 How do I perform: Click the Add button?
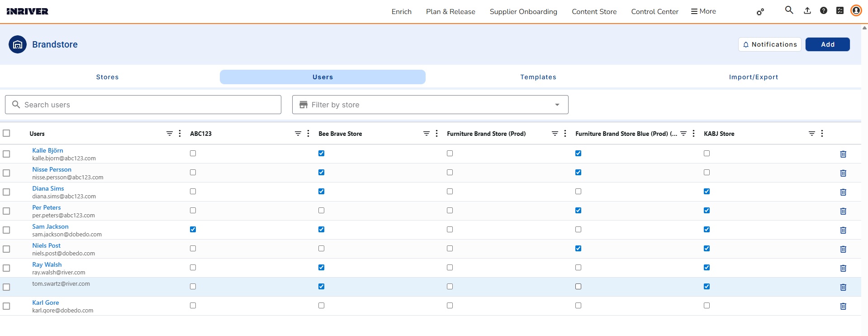point(828,44)
